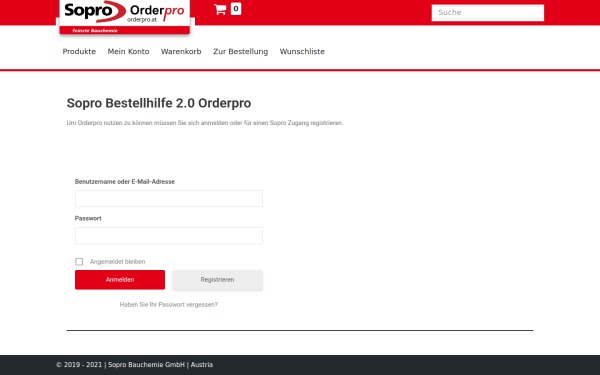Enable the Angemeldet bleiben checkbox
This screenshot has height=375, width=600.
coord(79,262)
